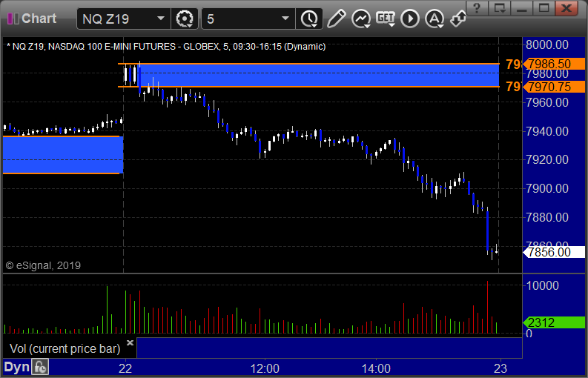Image resolution: width=588 pixels, height=378 pixels.
Task: Click the chart title NQ Z19 text
Action: point(166,47)
